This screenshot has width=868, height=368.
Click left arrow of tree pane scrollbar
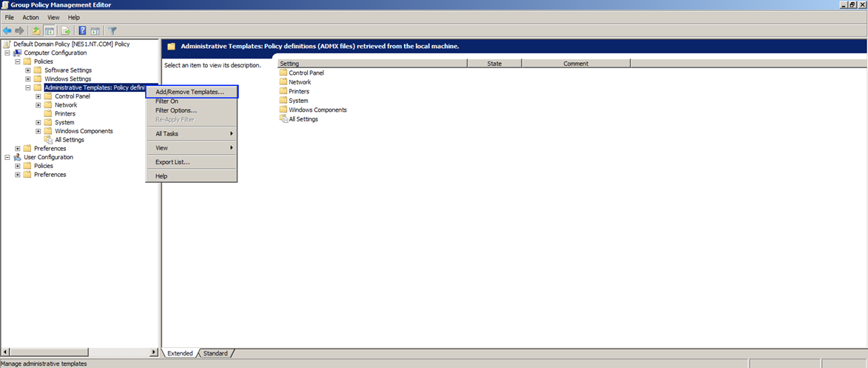click(x=5, y=352)
